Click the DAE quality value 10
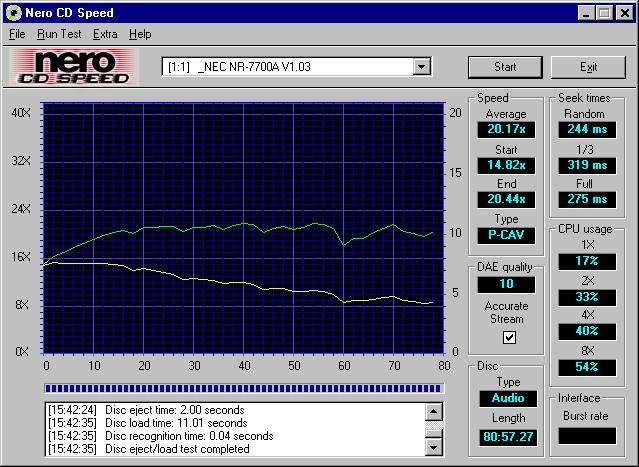The image size is (639, 467). tap(506, 284)
